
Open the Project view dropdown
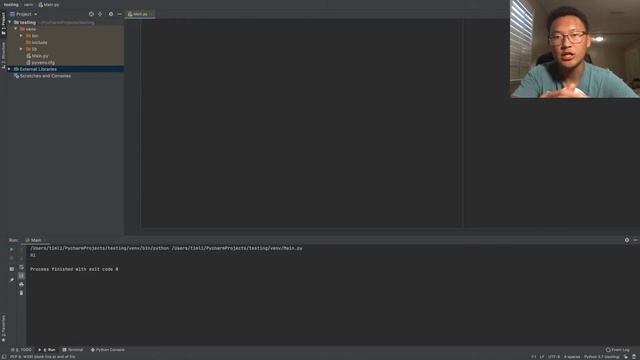pyautogui.click(x=24, y=14)
